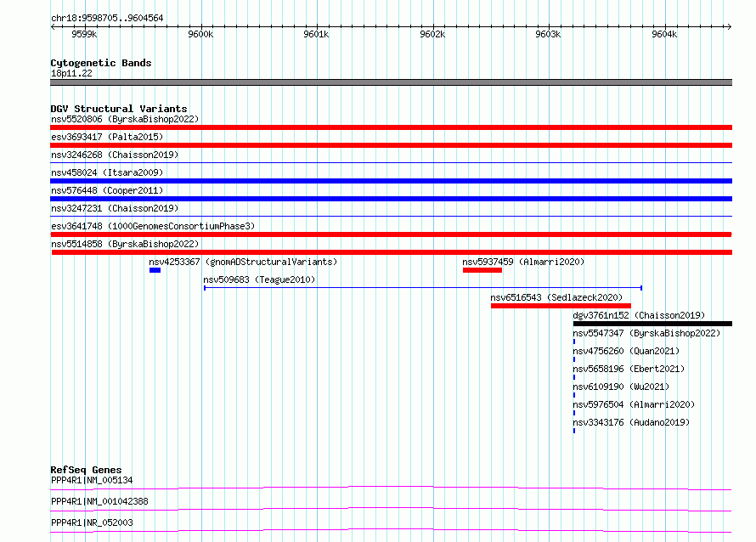This screenshot has height=542, width=756.
Task: Select the thin blue nsv509683 Teague2010 line
Action: tap(423, 288)
